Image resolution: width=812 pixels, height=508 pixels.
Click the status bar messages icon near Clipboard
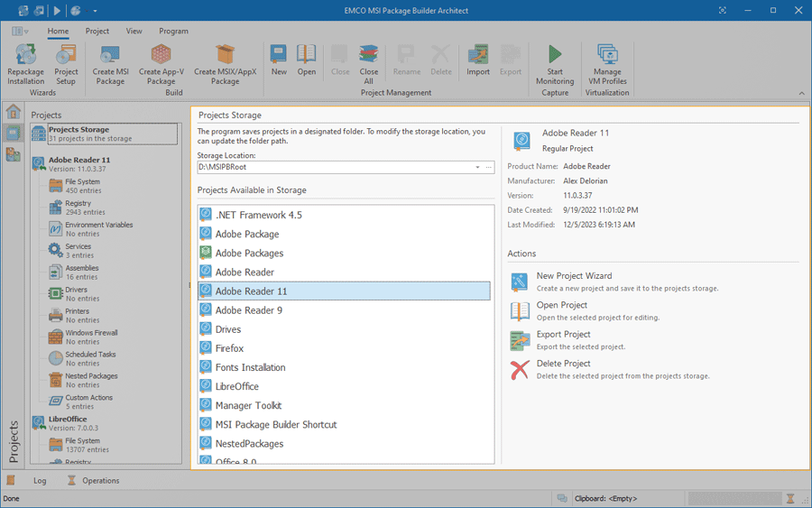click(x=562, y=498)
